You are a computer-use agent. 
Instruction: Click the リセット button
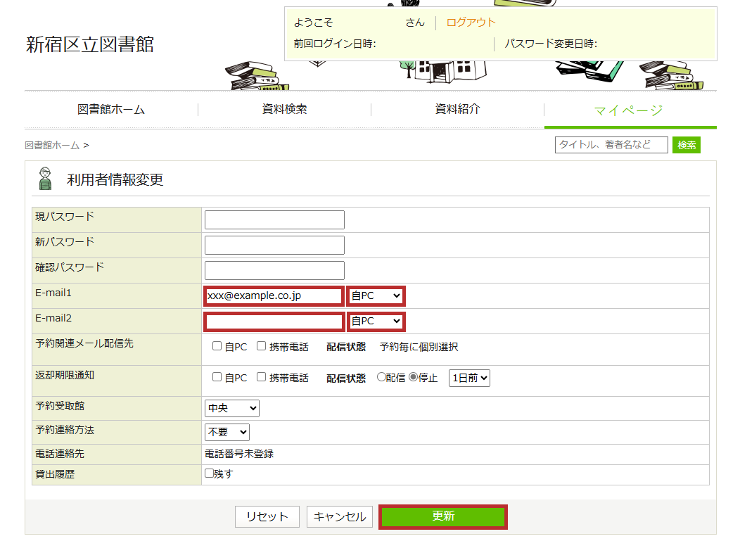[x=267, y=516]
